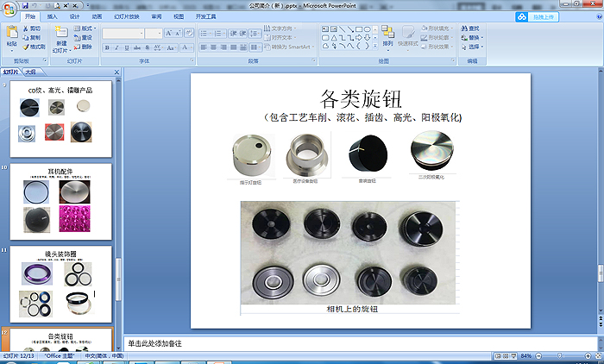
Task: Click the Paste (粘贴) icon
Action: tap(11, 34)
